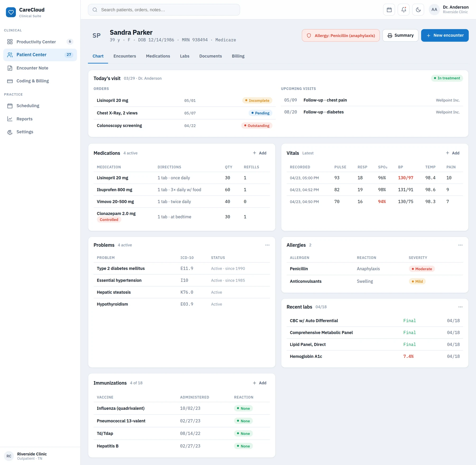The width and height of the screenshot is (476, 465).
Task: Click the AA user avatar
Action: pos(434,10)
